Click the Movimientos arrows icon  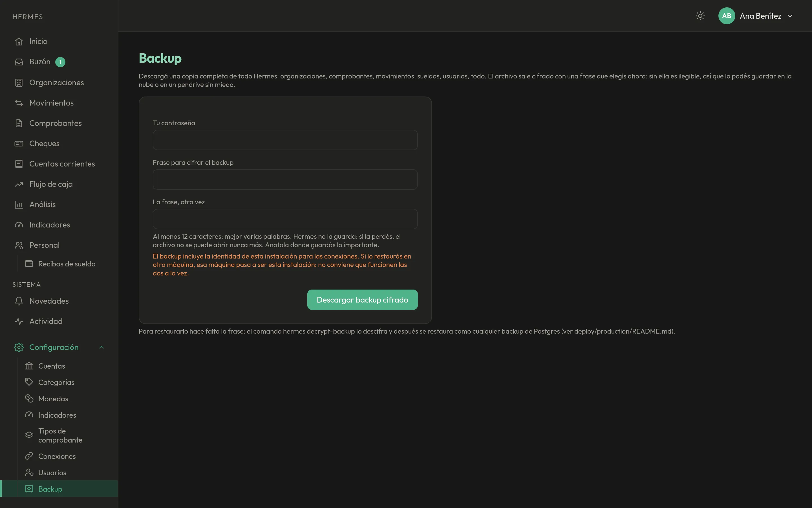click(19, 103)
